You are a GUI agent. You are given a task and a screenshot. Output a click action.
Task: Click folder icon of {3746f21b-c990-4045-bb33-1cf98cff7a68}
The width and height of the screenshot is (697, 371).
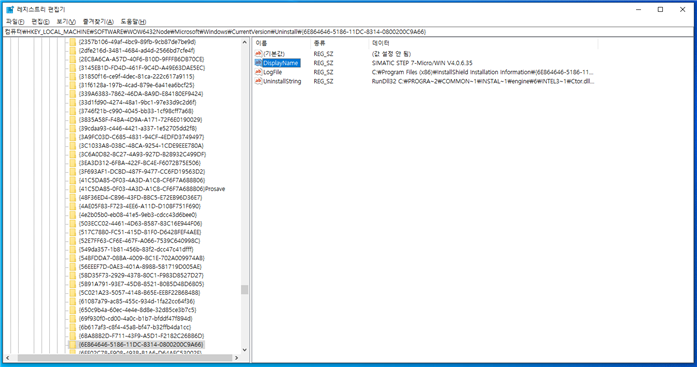(72, 111)
